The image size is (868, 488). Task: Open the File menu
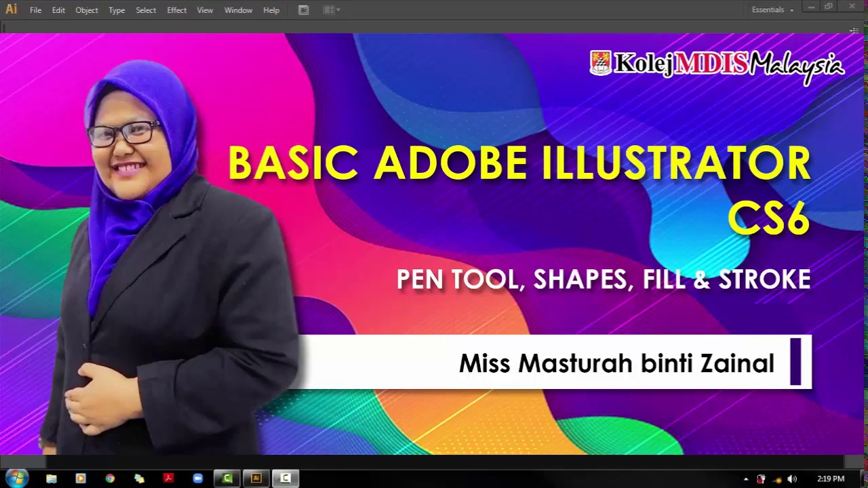tap(35, 10)
